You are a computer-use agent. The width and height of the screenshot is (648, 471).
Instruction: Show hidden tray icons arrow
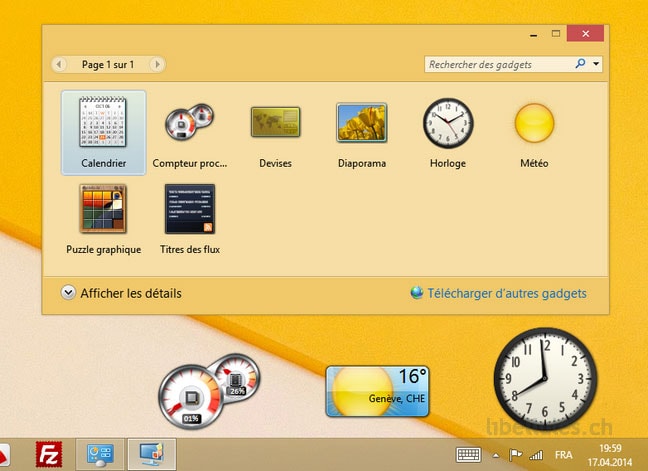click(496, 456)
